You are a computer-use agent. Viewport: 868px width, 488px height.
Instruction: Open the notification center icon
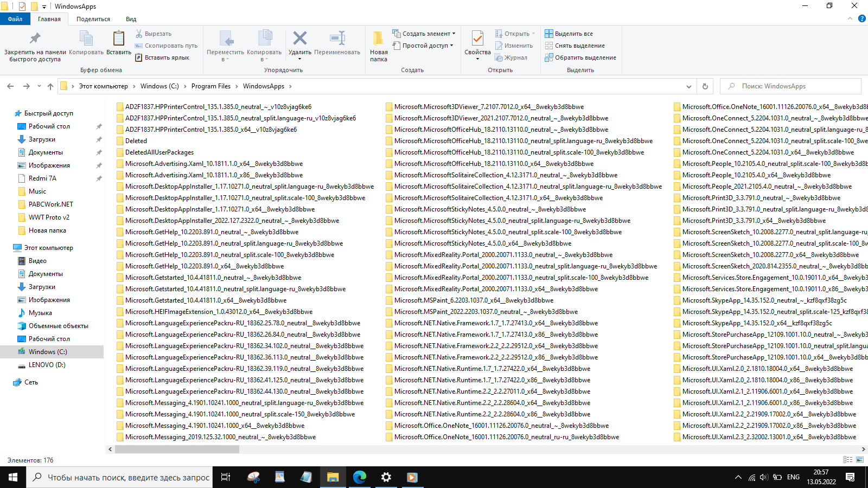850,477
